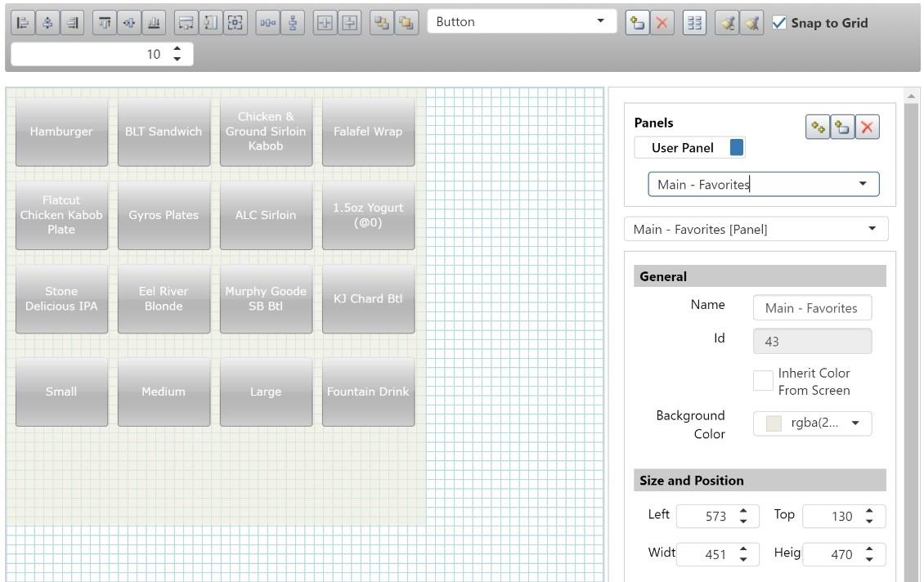Click the grid layout icon in toolbar
924x582 pixels.
[694, 23]
